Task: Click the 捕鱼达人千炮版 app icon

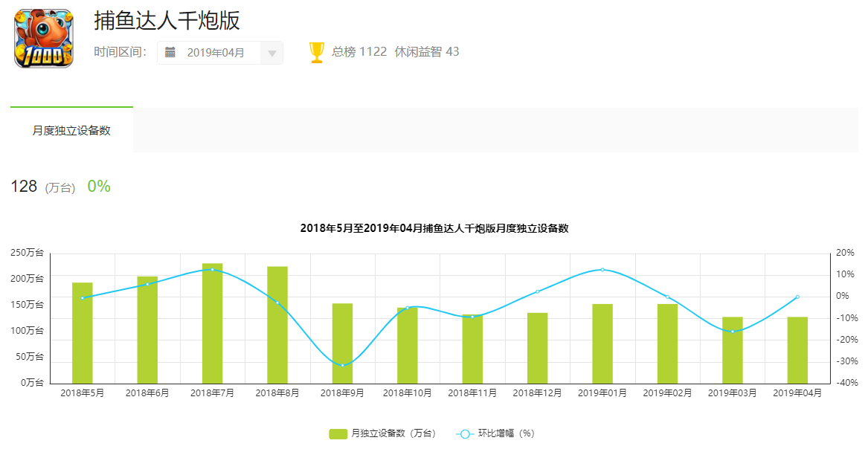Action: click(44, 39)
